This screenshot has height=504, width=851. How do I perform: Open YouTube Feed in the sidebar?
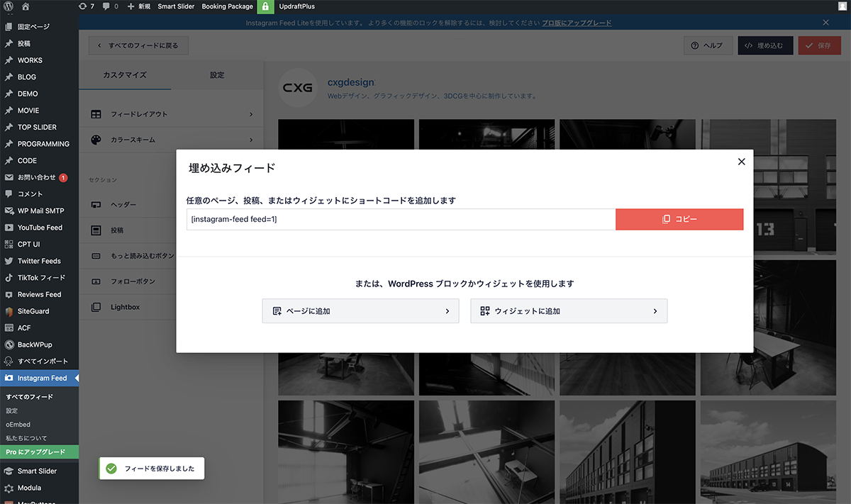tap(40, 228)
